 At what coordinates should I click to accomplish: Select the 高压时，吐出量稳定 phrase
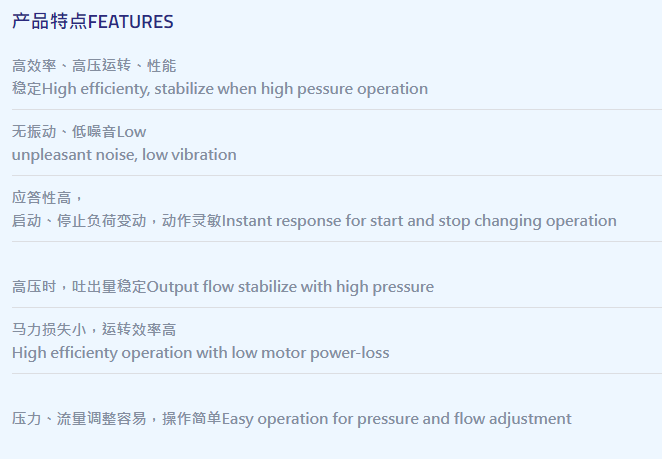click(x=79, y=287)
